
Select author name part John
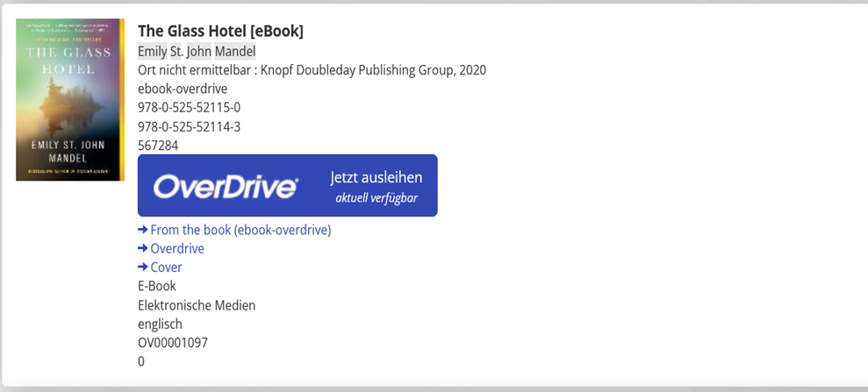coord(199,52)
